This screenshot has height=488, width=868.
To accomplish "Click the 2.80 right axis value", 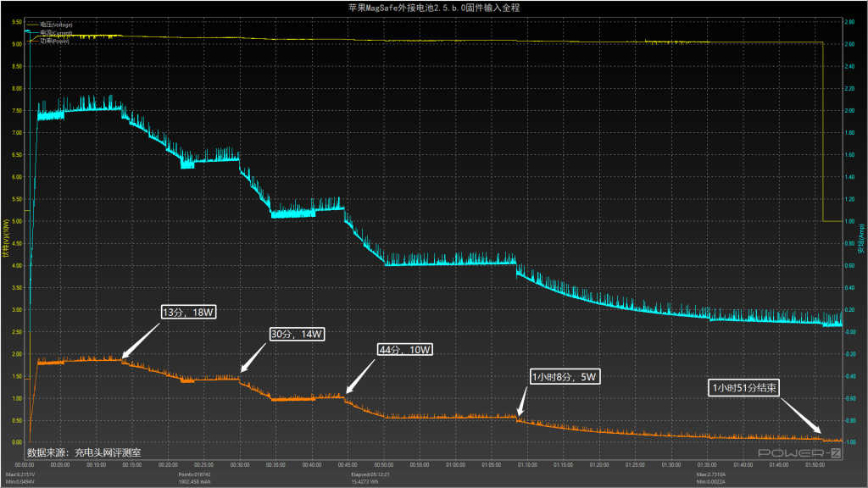I will (x=849, y=22).
